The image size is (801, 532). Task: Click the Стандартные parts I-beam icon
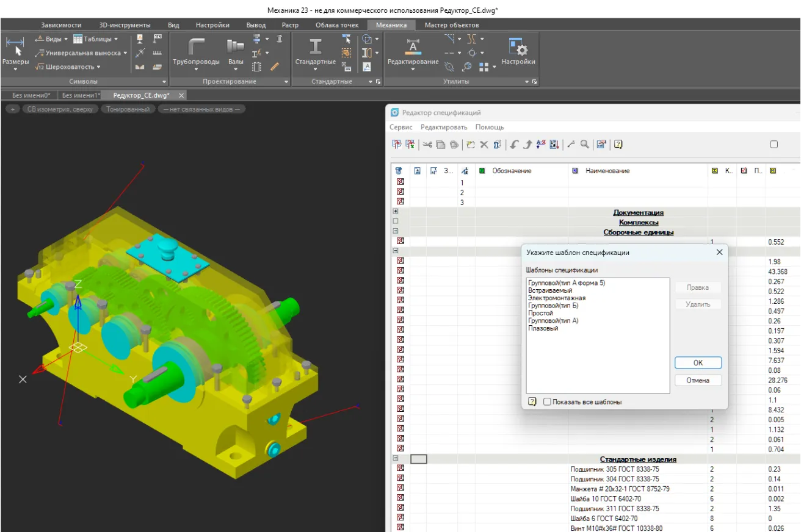315,48
